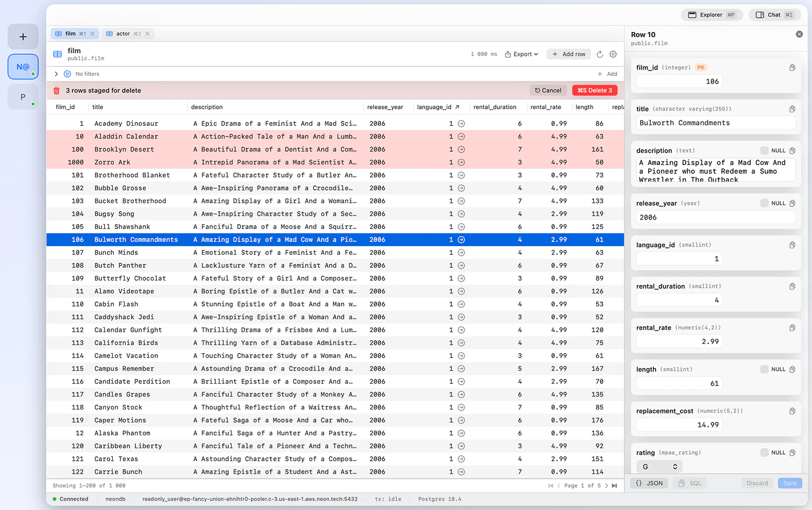812x510 pixels.
Task: Toggle NULL checkbox for release_year
Action: click(764, 203)
